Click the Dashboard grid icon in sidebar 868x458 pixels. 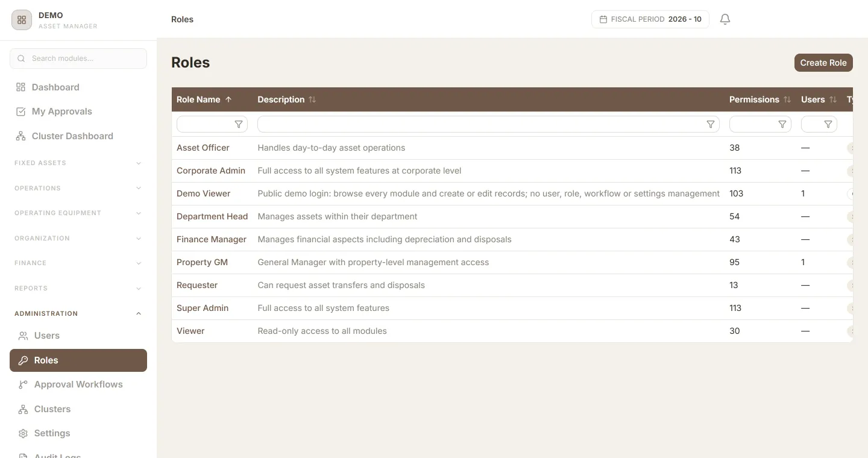21,87
